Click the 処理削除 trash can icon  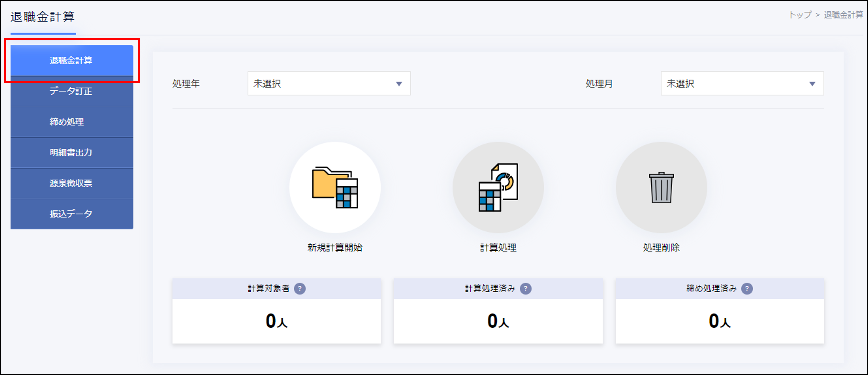click(661, 187)
